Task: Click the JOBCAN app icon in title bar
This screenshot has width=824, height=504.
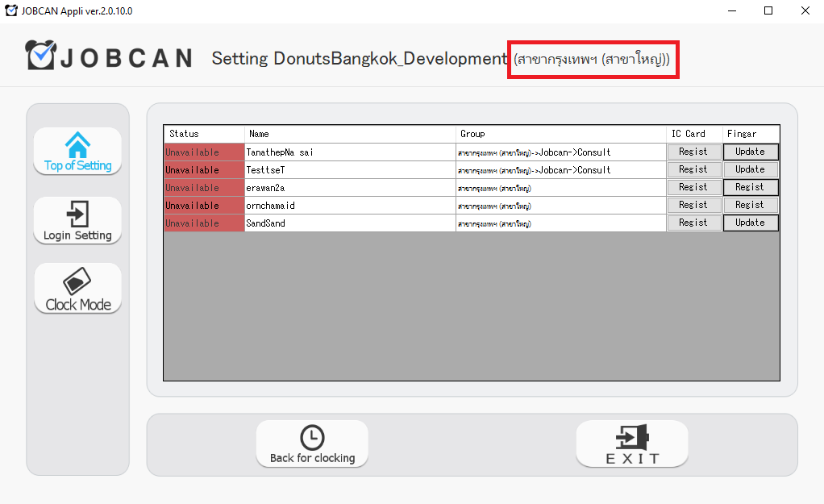Action: pyautogui.click(x=11, y=10)
